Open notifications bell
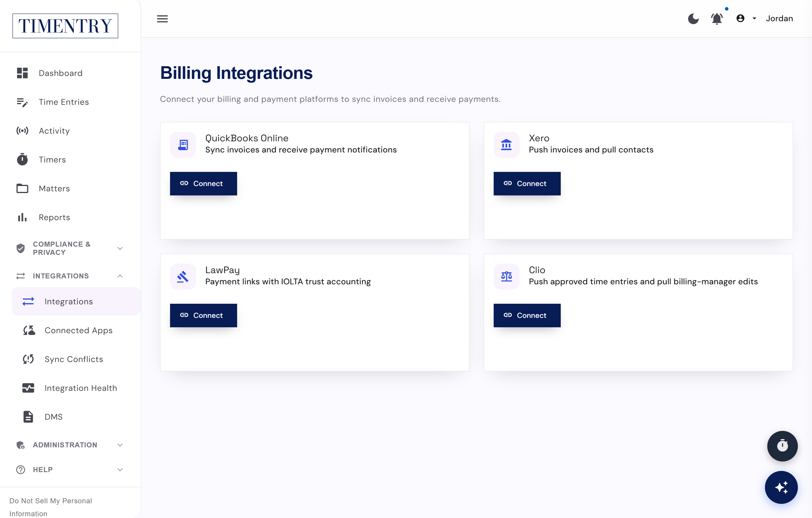Image resolution: width=812 pixels, height=518 pixels. [x=717, y=19]
